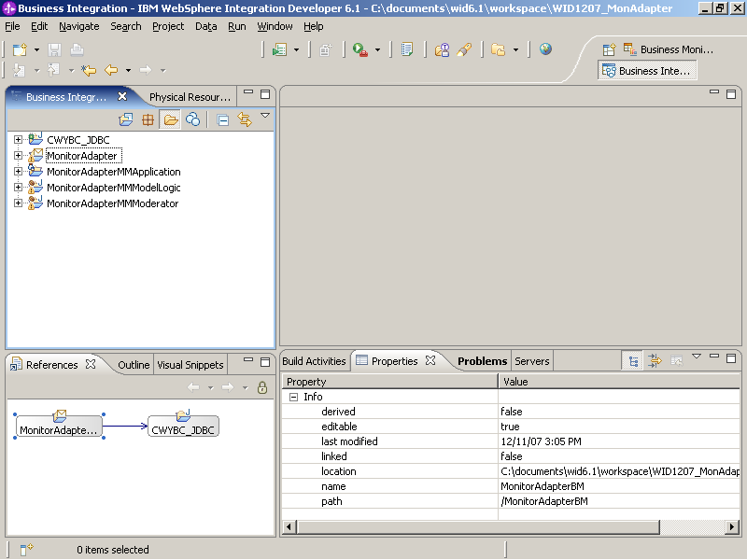Expand the MonitorAdapter tree node
747x560 pixels.
click(18, 155)
